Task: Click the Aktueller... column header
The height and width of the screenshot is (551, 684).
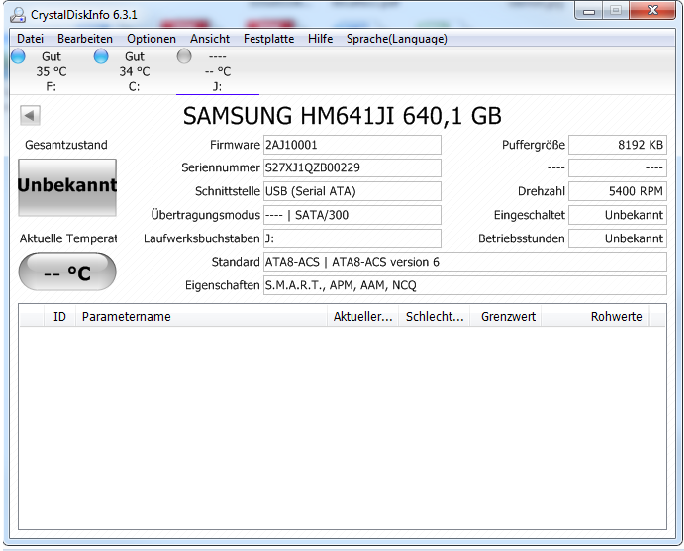Action: pyautogui.click(x=363, y=317)
